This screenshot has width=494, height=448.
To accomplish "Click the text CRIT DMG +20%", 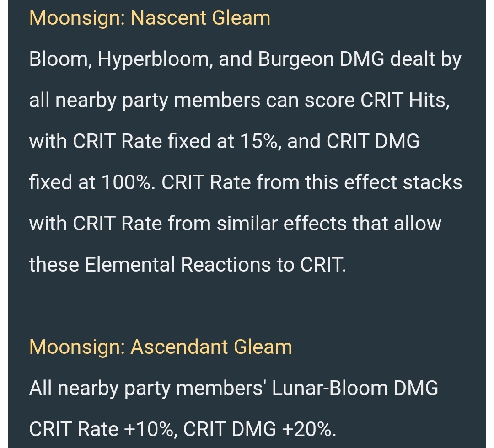I will (x=260, y=429).
